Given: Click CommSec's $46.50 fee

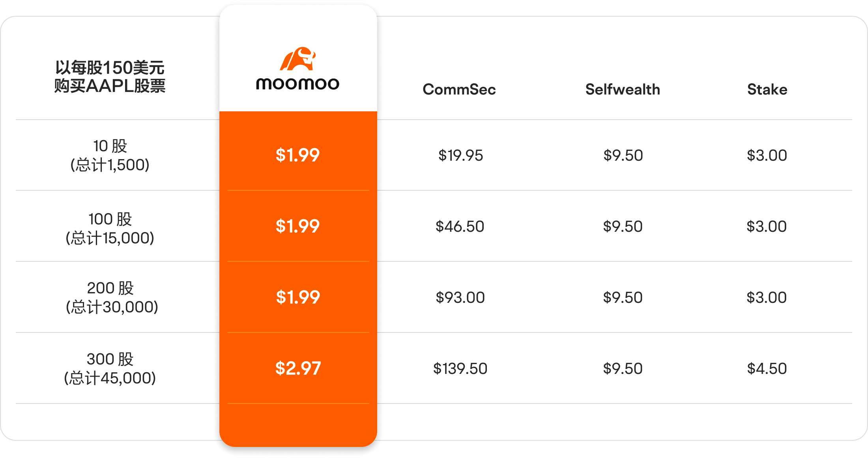Looking at the screenshot, I should pos(460,227).
